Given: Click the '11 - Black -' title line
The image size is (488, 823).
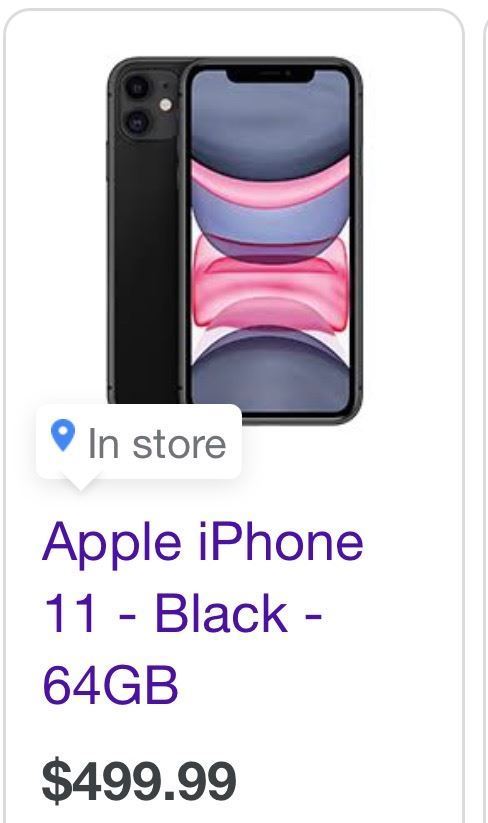Looking at the screenshot, I should [182, 614].
